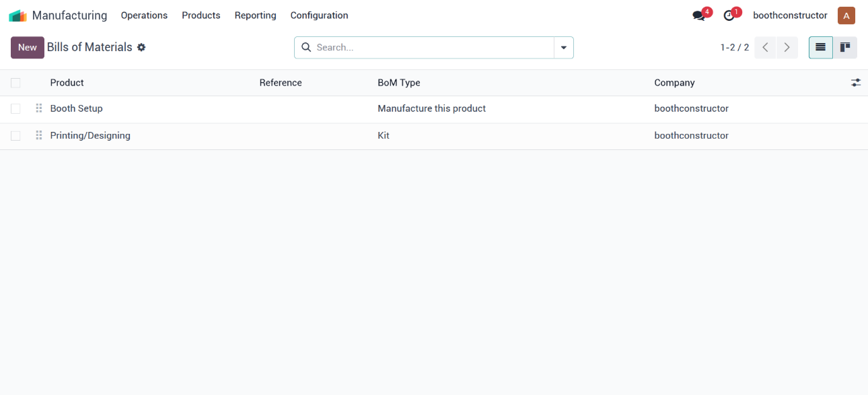The width and height of the screenshot is (868, 395).
Task: Open the optional columns settings icon
Action: click(855, 83)
